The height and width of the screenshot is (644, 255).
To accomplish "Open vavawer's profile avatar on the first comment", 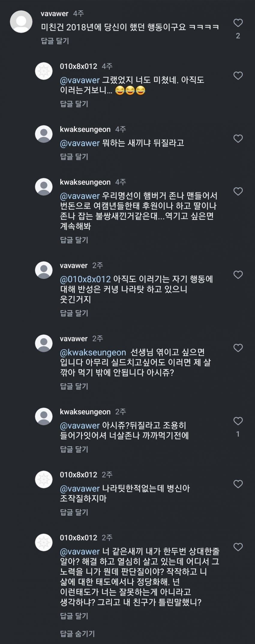I will [22, 22].
